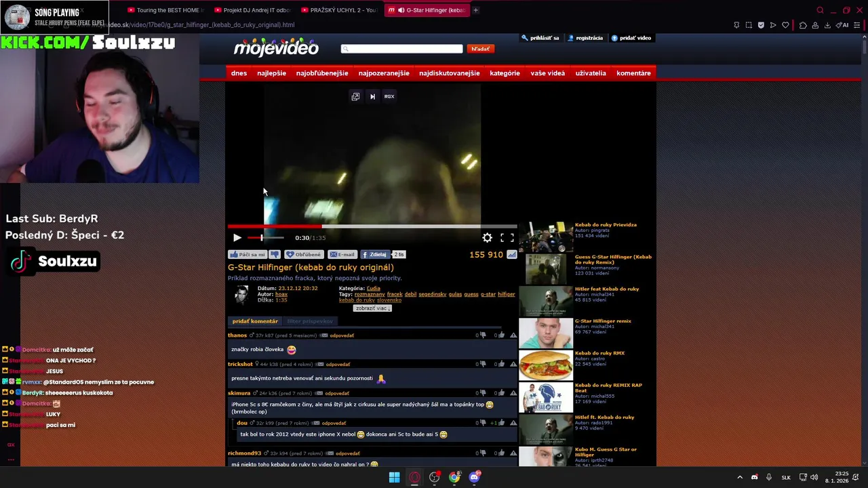Open the najpozeranejšie menu item
The width and height of the screenshot is (868, 488).
coord(384,73)
